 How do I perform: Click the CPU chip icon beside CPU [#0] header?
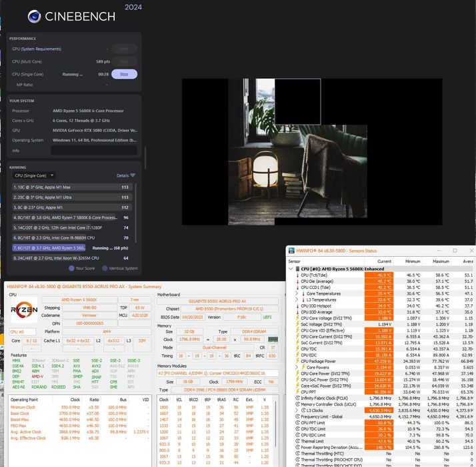tap(297, 269)
